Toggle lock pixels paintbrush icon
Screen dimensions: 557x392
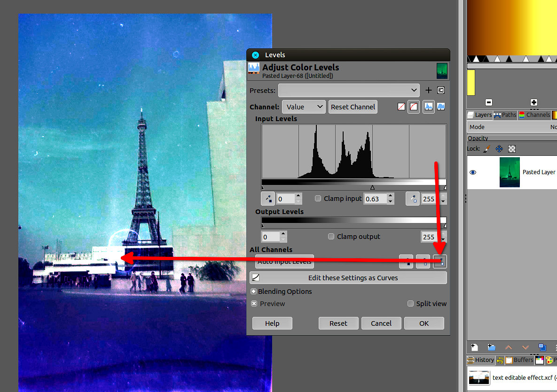487,149
